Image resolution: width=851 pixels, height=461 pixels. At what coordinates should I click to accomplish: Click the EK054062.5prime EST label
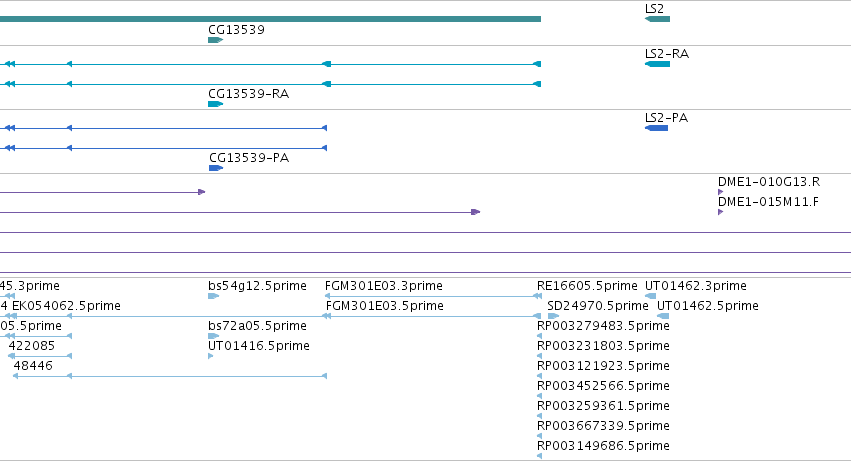coord(66,306)
